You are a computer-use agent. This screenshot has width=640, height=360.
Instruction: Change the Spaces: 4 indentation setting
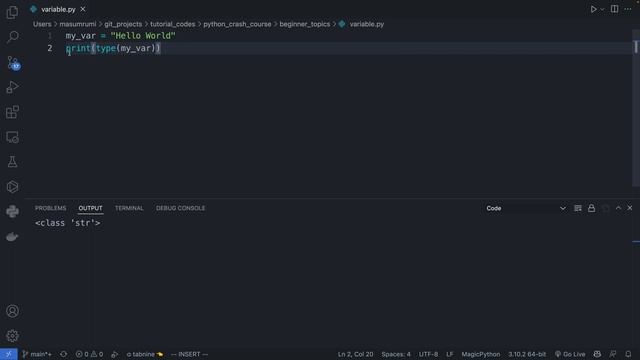(x=396, y=354)
